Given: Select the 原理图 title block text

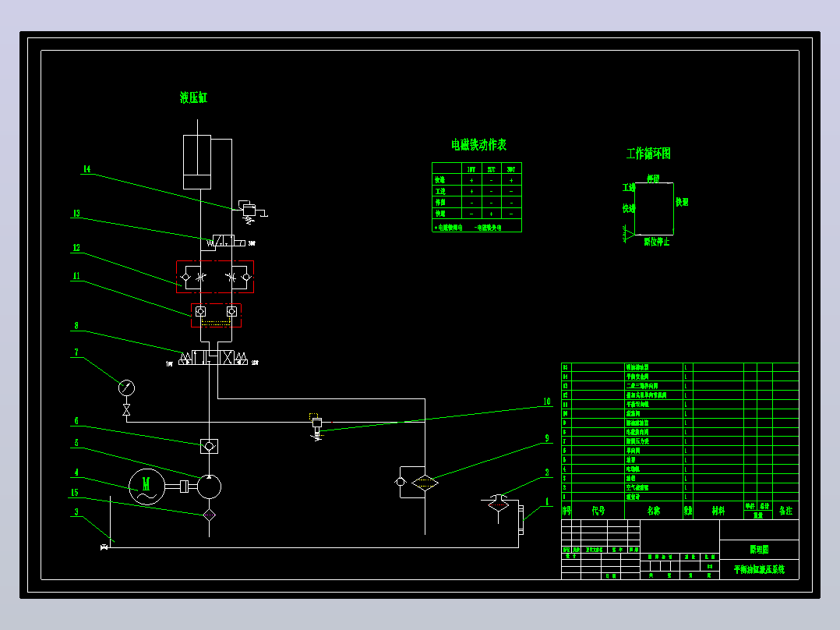Looking at the screenshot, I should point(759,550).
